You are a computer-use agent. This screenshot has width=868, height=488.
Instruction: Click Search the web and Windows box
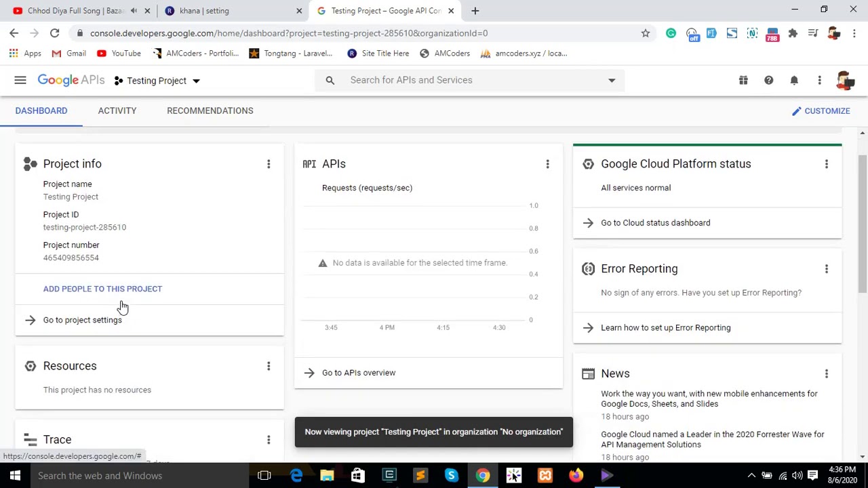(139, 476)
